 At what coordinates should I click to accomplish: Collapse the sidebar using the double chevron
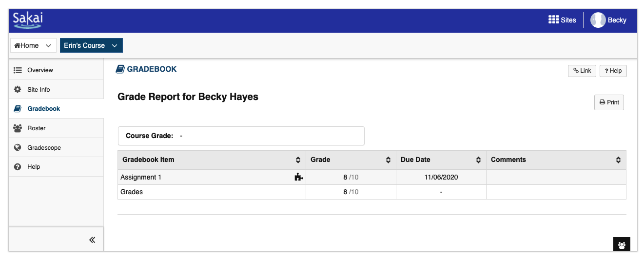click(92, 240)
